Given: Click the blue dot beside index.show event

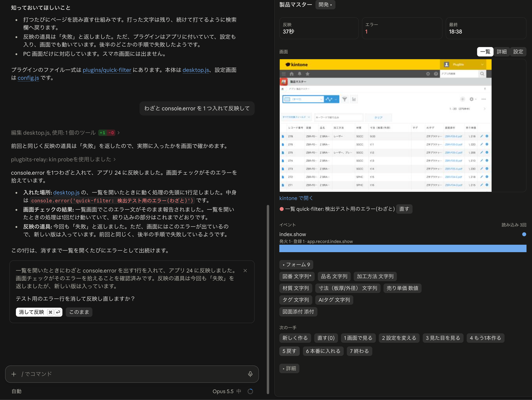Looking at the screenshot, I should 524,234.
